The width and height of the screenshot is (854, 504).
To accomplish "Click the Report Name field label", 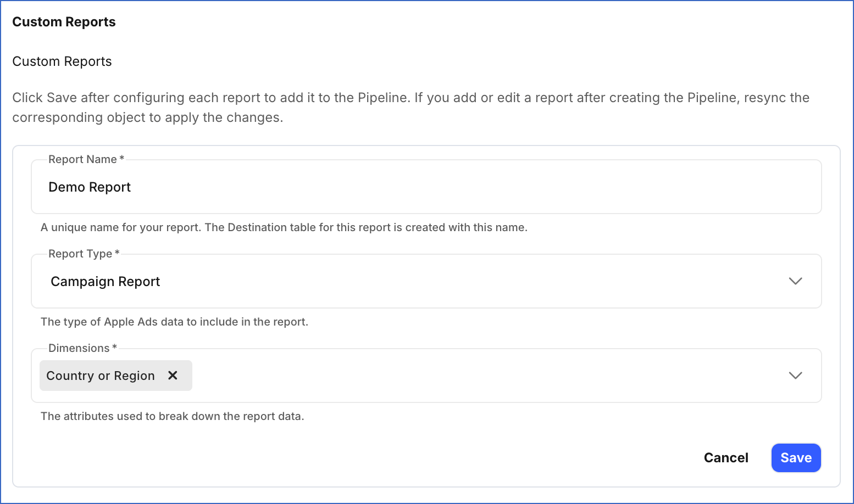I will point(86,159).
